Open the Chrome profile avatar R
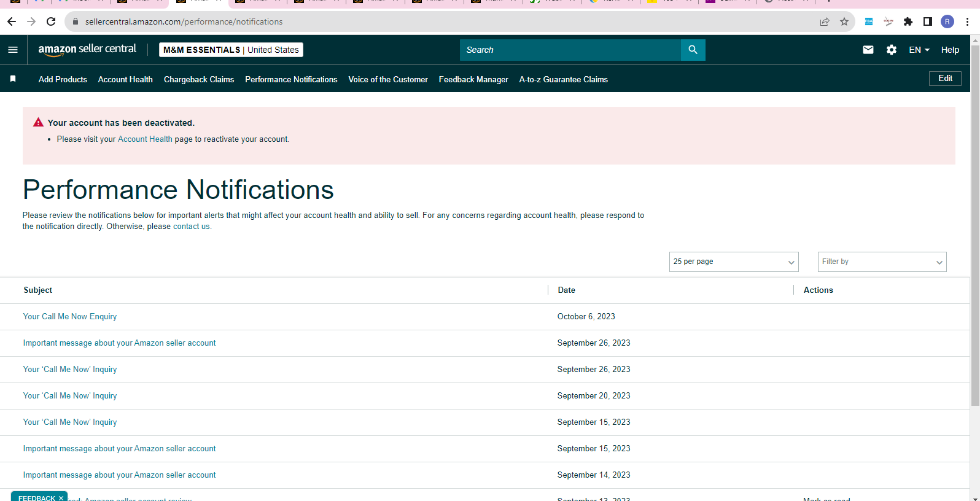Viewport: 980px width, 501px height. [x=947, y=21]
